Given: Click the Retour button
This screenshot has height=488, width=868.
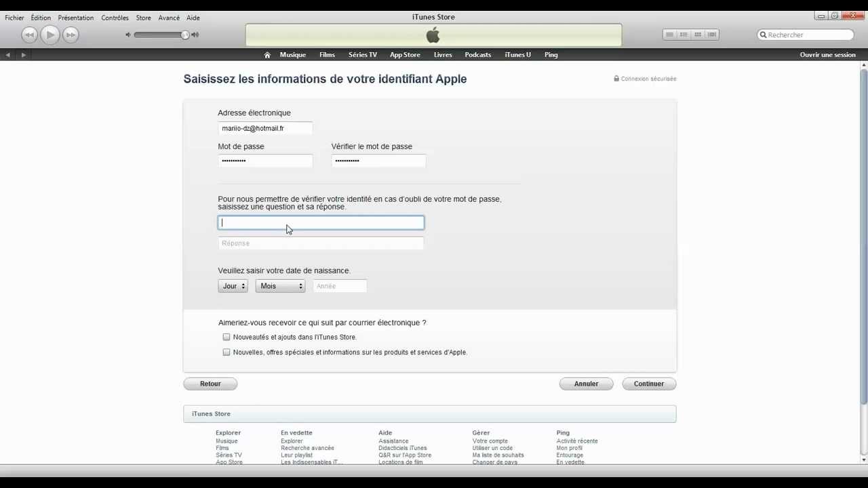Looking at the screenshot, I should pos(210,384).
